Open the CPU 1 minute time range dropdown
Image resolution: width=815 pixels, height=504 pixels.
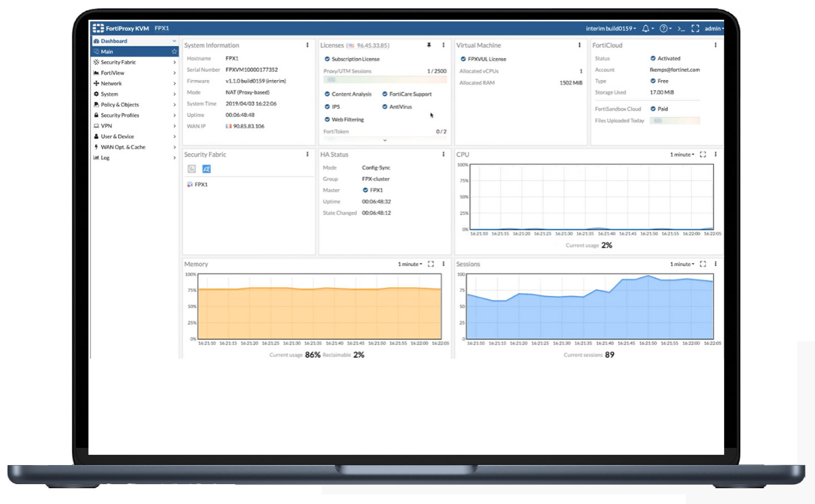[x=682, y=155]
